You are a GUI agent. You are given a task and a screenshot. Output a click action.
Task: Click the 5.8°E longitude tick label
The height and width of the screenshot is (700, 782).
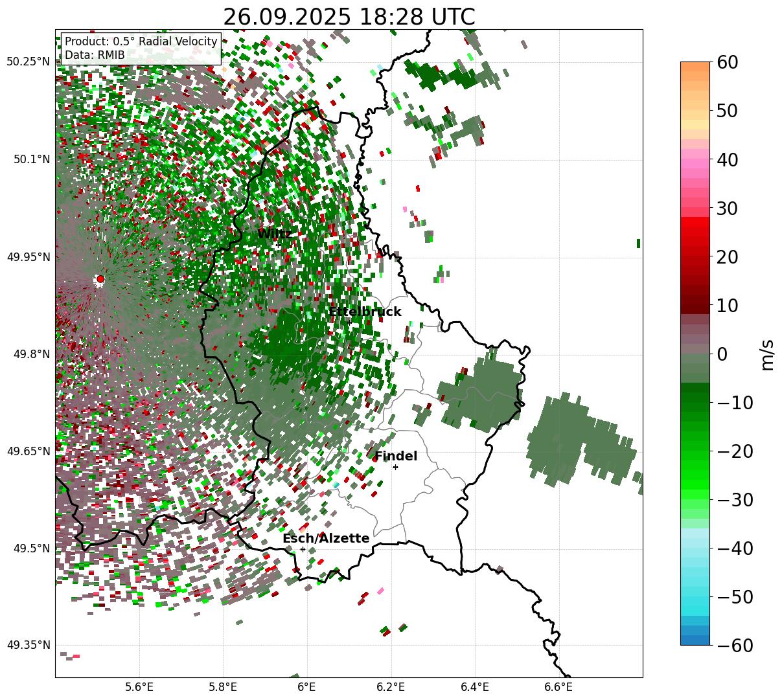224,687
